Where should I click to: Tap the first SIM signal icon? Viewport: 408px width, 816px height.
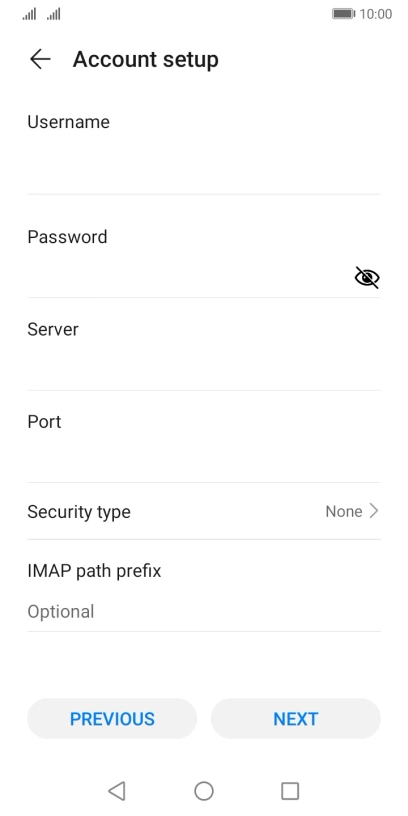29,14
